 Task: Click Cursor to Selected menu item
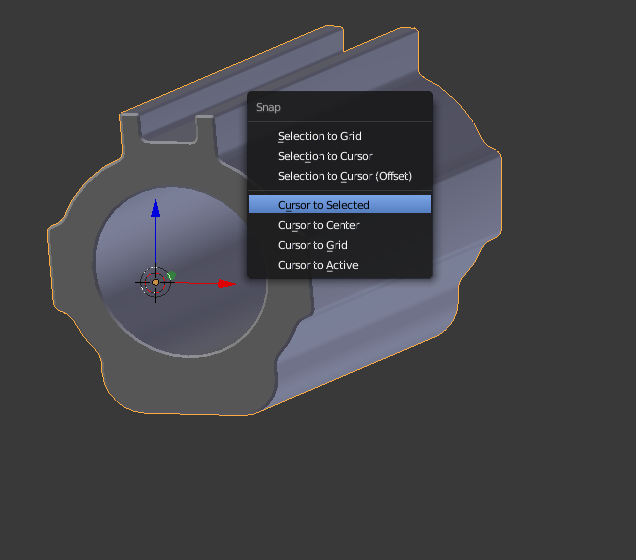[x=340, y=204]
